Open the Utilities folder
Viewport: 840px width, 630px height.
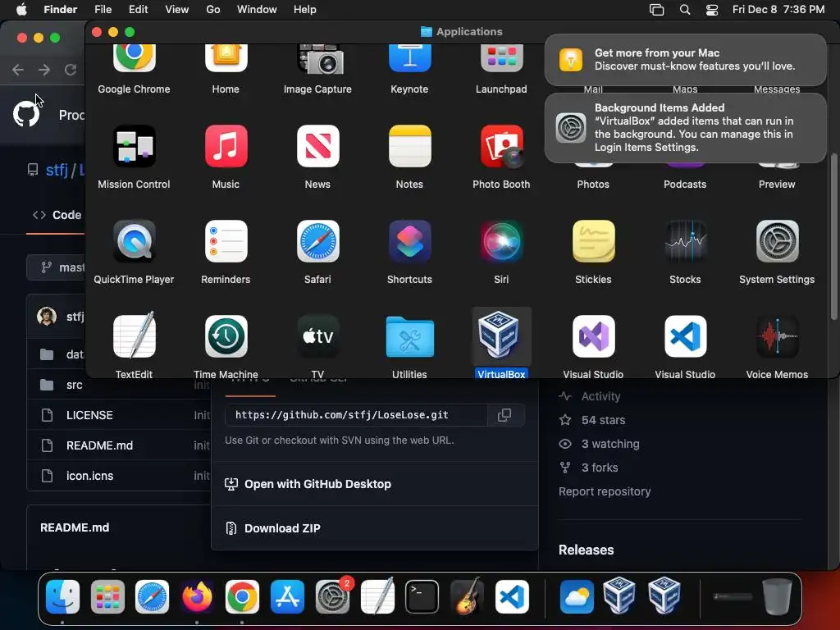(409, 337)
